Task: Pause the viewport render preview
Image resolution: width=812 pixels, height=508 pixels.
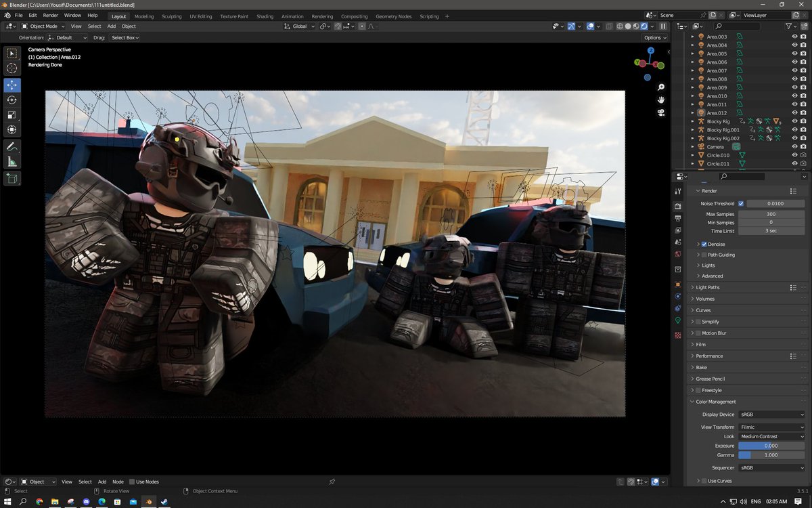Action: [x=663, y=26]
